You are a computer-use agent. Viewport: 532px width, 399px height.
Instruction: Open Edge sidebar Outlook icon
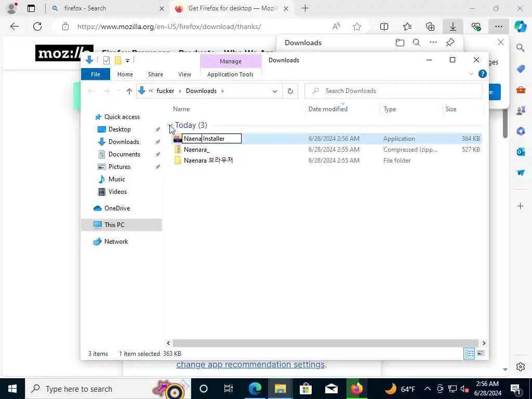click(521, 152)
